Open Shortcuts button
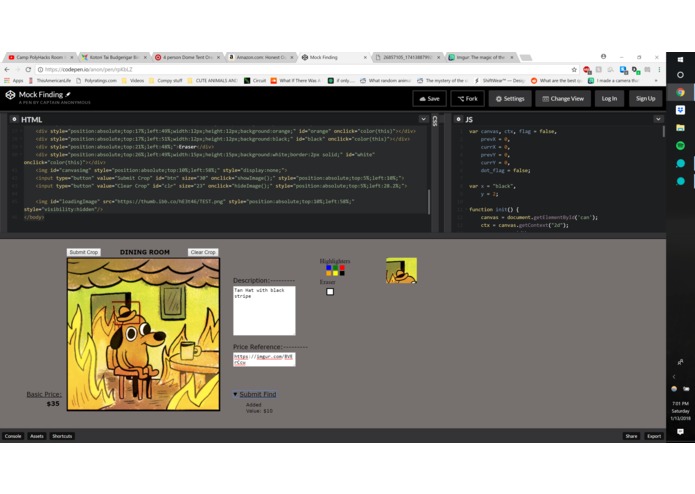This screenshot has height=494, width=695. pyautogui.click(x=62, y=436)
